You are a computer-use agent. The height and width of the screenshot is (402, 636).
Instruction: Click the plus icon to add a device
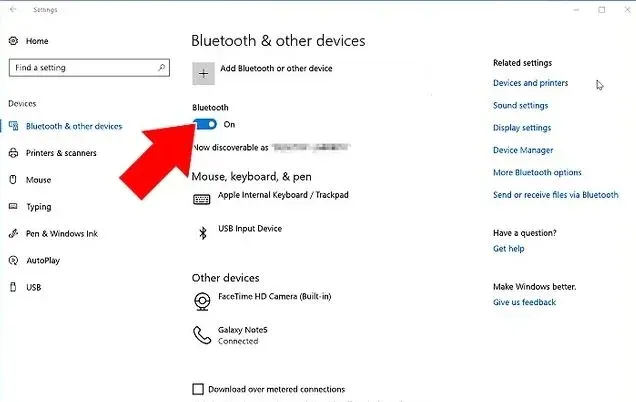point(203,72)
